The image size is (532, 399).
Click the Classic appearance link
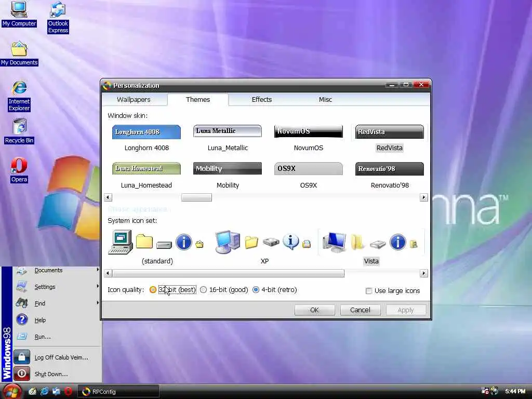tap(137, 209)
